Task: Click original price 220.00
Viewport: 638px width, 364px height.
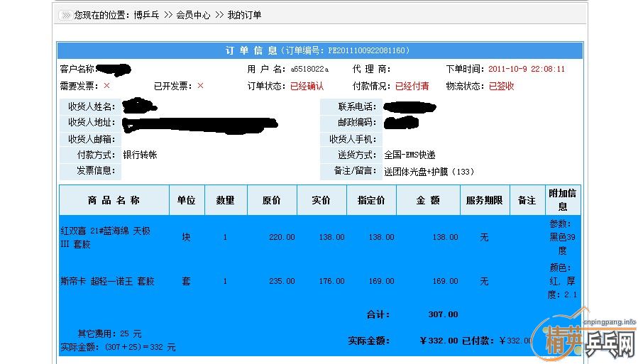Action: click(282, 237)
